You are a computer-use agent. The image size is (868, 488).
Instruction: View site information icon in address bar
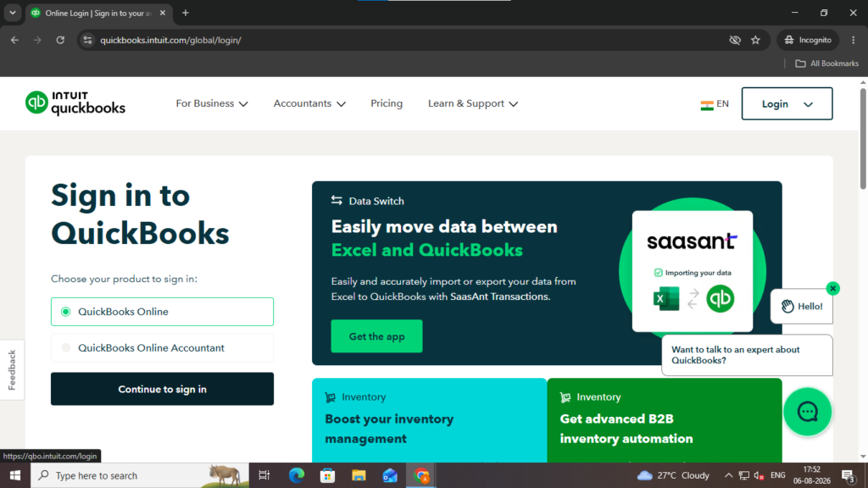click(x=87, y=40)
